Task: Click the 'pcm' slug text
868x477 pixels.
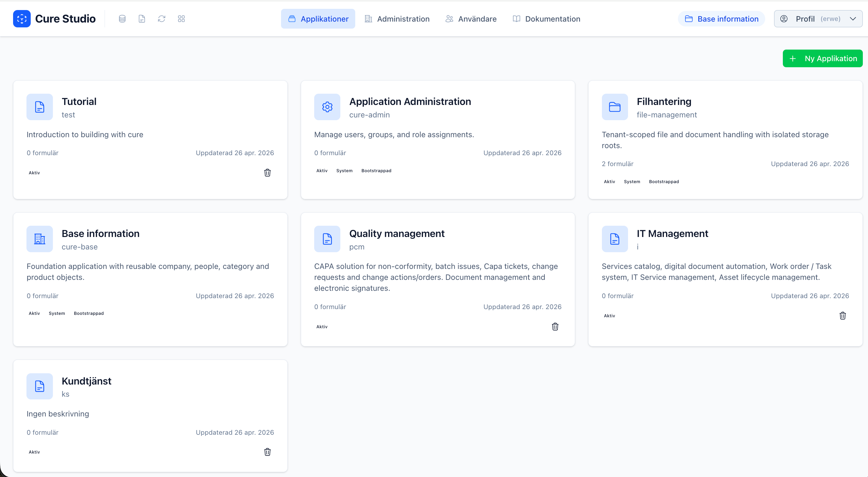Action: 357,247
